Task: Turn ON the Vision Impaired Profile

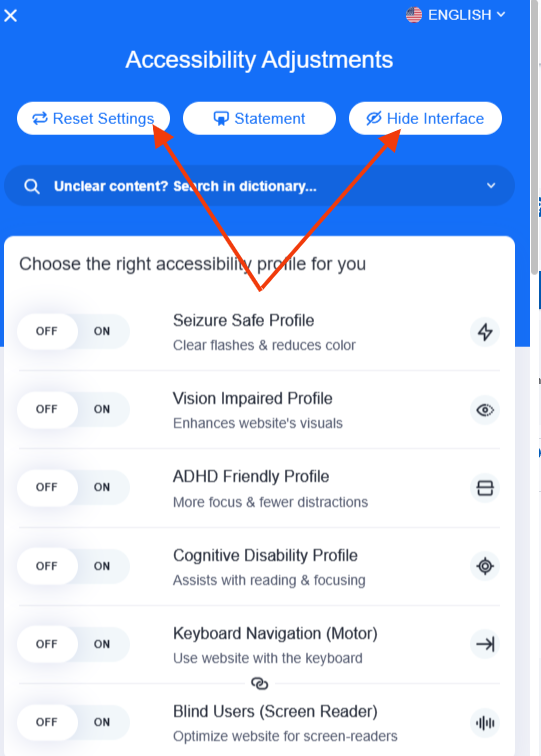Action: pyautogui.click(x=102, y=409)
